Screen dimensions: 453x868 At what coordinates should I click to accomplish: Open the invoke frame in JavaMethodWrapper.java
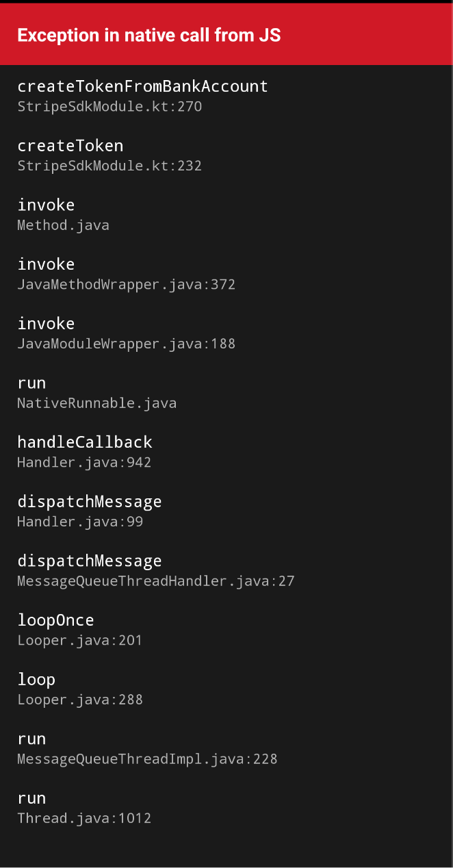point(46,264)
